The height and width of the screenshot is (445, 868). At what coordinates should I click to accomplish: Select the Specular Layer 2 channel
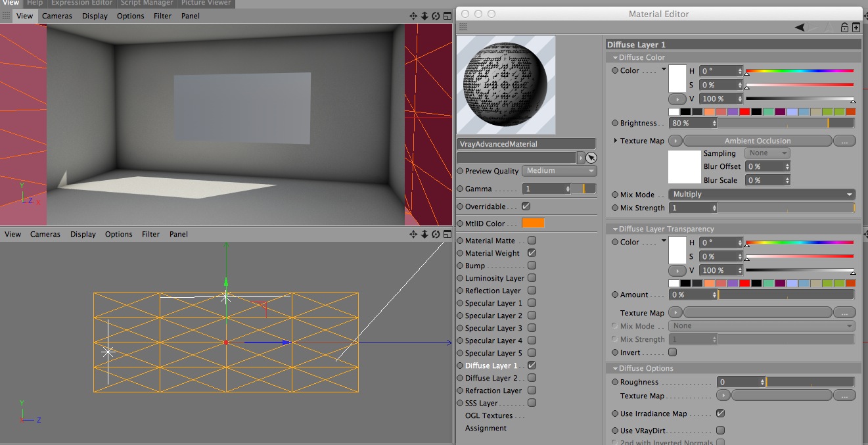coord(493,316)
